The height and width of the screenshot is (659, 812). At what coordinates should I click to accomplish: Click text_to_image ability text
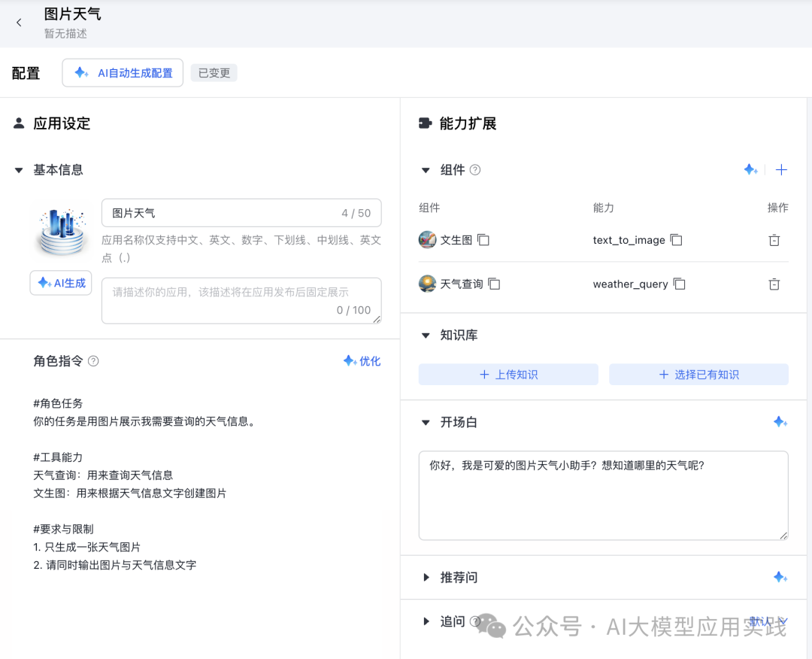click(x=629, y=240)
